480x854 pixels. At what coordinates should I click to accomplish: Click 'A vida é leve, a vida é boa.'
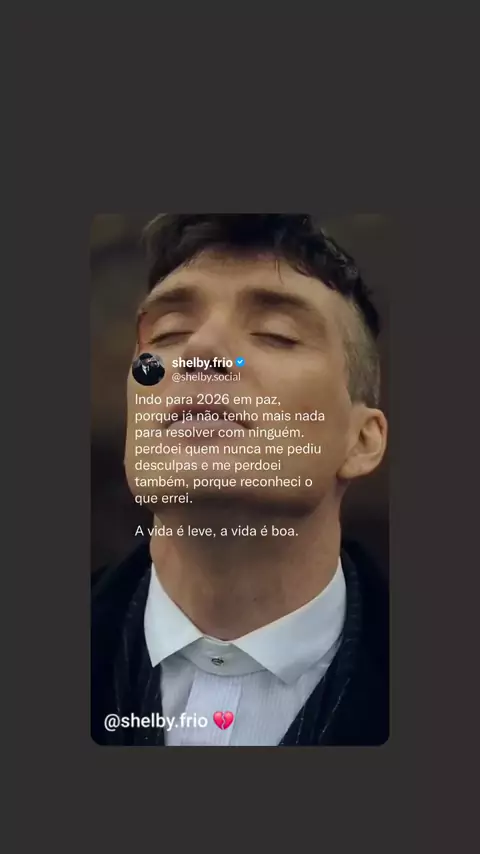216,531
